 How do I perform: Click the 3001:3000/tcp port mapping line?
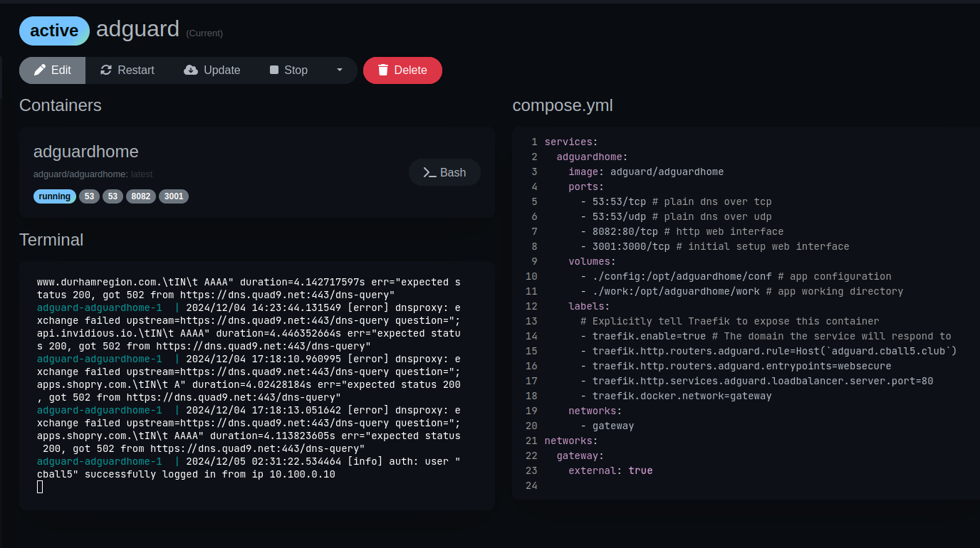tap(715, 246)
